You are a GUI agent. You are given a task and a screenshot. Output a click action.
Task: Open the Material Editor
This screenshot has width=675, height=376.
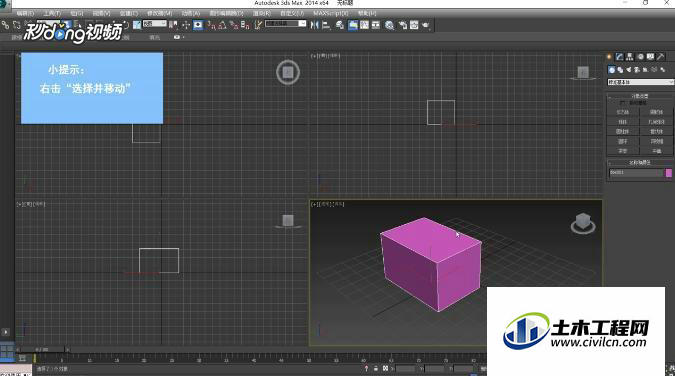390,25
